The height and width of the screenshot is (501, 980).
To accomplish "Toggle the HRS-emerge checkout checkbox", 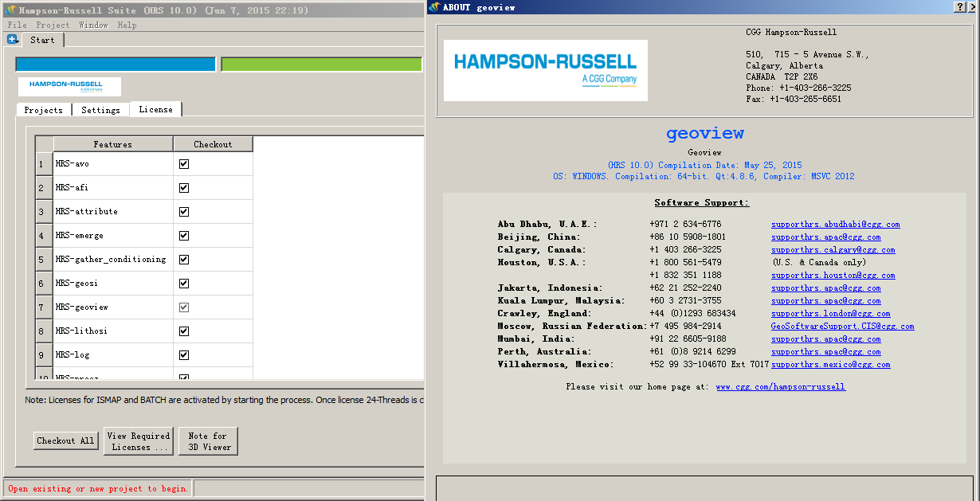I will pos(184,236).
